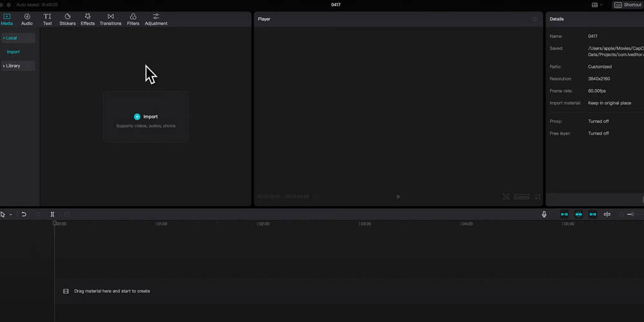Click the Split icon in timeline toolbar
This screenshot has height=322, width=644.
point(52,214)
